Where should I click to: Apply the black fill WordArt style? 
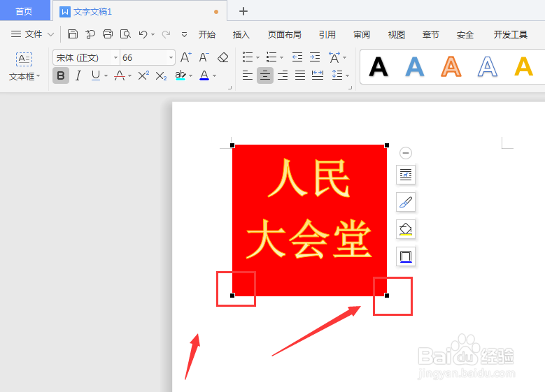pyautogui.click(x=378, y=66)
